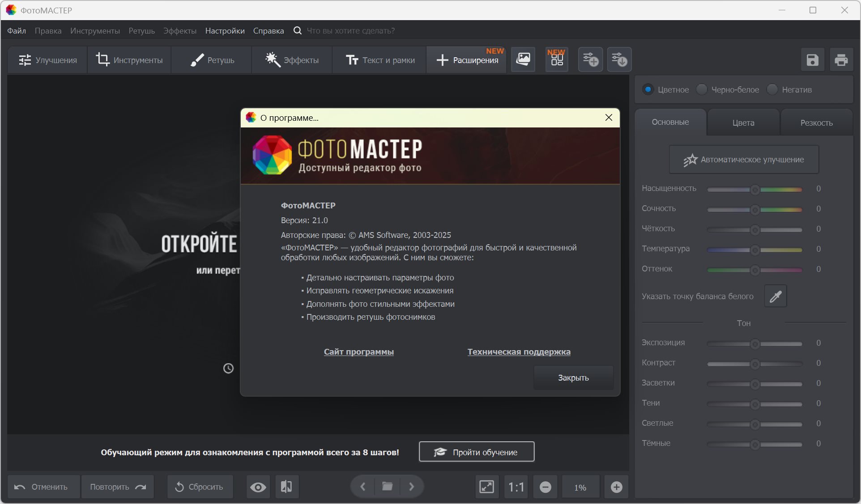Viewport: 861px width, 504px height.
Task: Open the Справка menu
Action: point(269,31)
